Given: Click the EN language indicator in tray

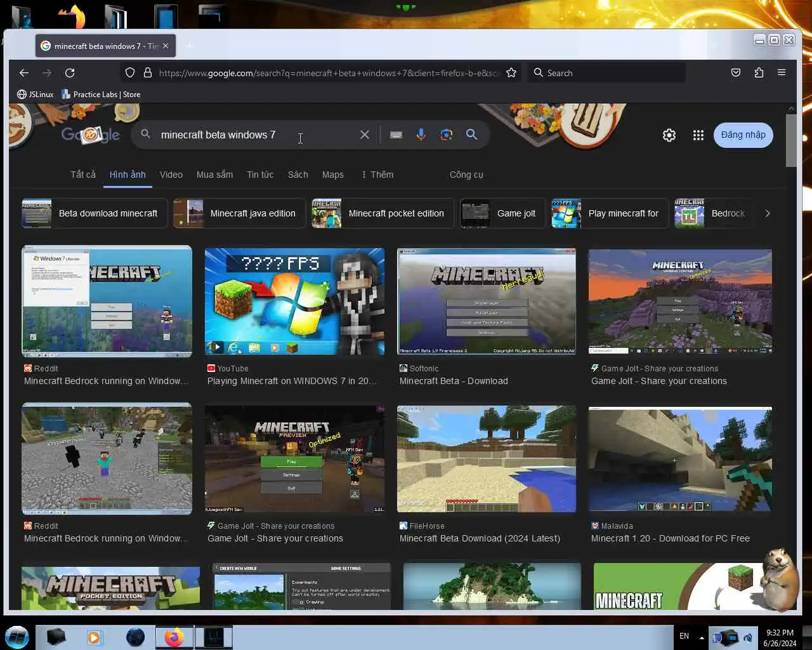Looking at the screenshot, I should [x=684, y=636].
